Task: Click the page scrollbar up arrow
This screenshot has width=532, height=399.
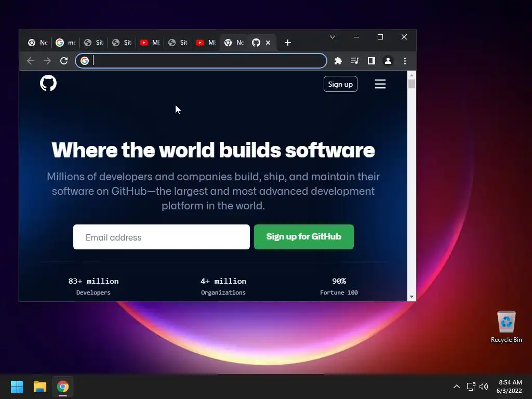Action: coord(411,75)
